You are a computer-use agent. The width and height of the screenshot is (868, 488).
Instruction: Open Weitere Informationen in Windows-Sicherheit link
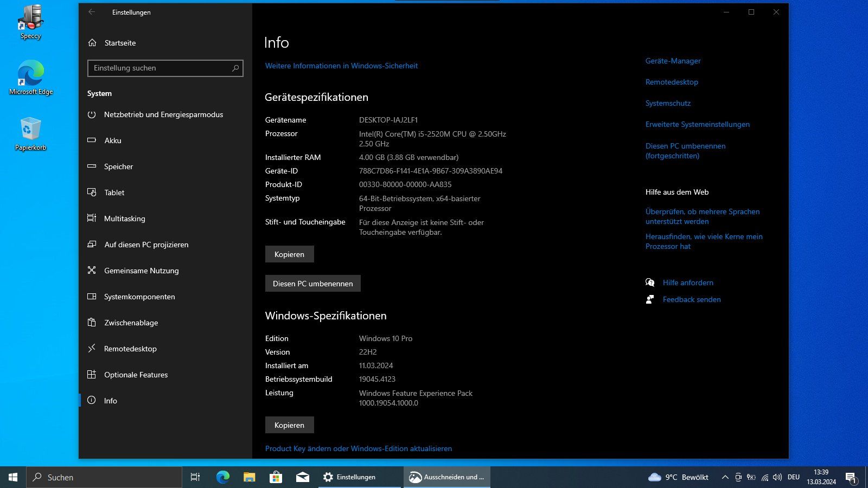tap(341, 66)
